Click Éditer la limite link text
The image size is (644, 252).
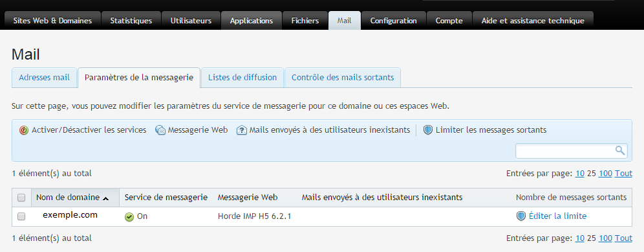coord(558,216)
